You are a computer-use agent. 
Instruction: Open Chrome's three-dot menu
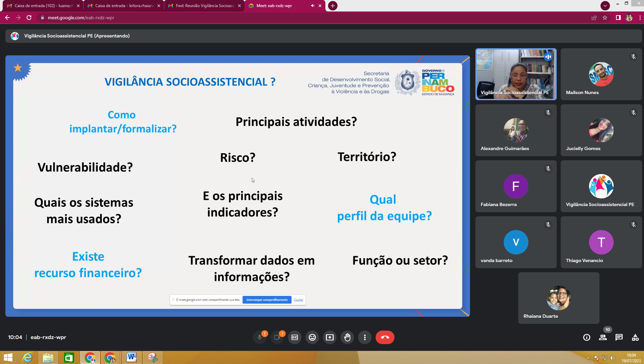click(x=640, y=18)
